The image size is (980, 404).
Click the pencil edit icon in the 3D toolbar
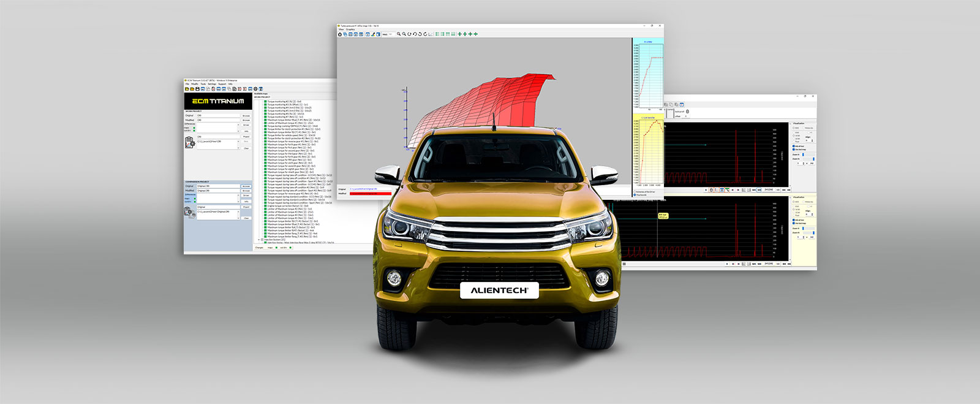click(x=373, y=34)
